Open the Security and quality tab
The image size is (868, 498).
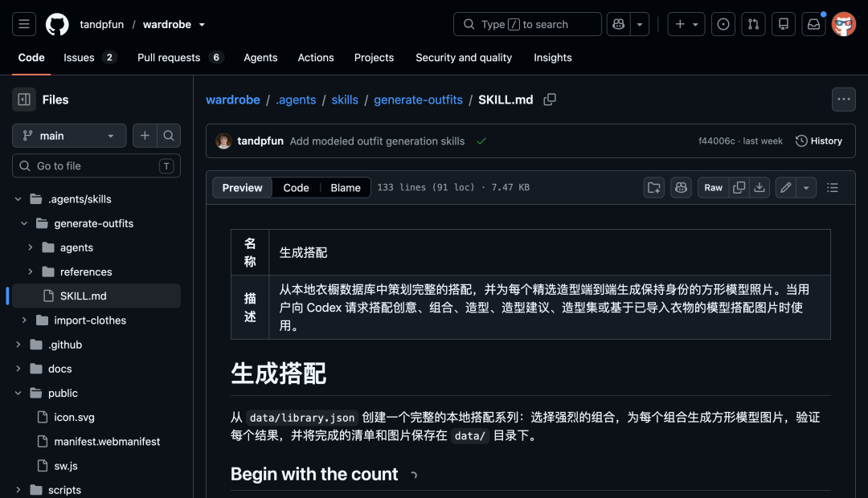coord(464,58)
